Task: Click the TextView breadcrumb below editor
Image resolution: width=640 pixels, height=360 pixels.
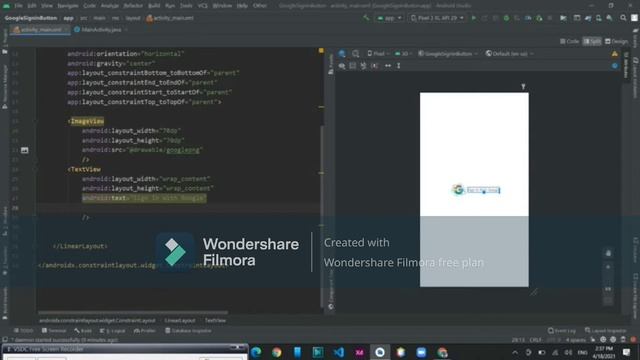Action: click(x=215, y=320)
